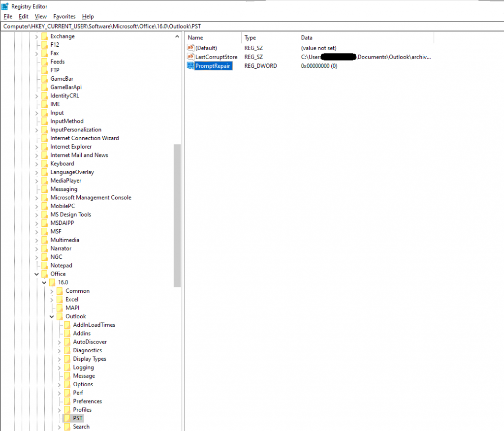Select the Microsoft Management Console key
504x431 pixels.
91,198
